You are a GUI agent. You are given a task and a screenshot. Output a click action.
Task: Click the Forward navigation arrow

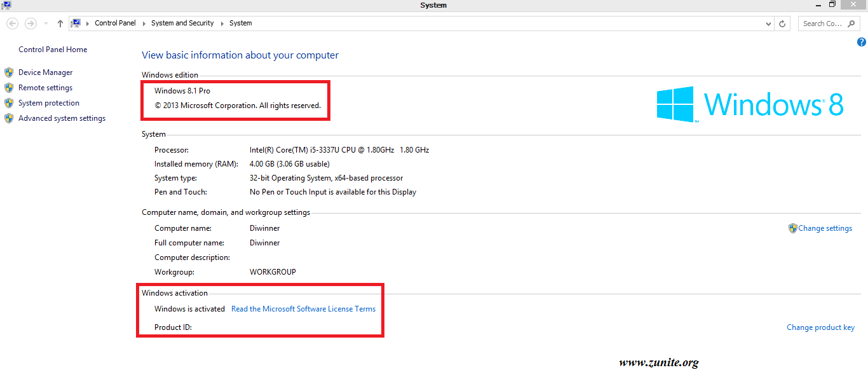pyautogui.click(x=30, y=24)
